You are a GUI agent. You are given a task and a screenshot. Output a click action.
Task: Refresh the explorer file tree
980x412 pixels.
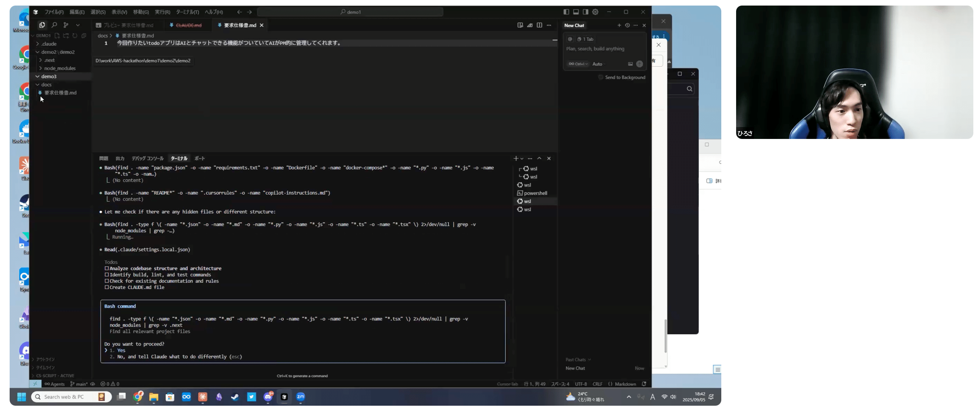pyautogui.click(x=75, y=35)
